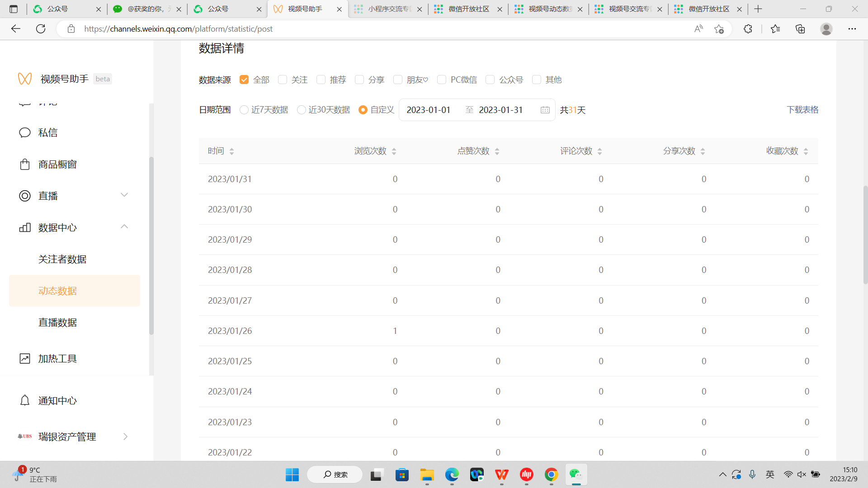This screenshot has width=868, height=488.
Task: Click the 加热工具 chart icon
Action: coord(24,358)
